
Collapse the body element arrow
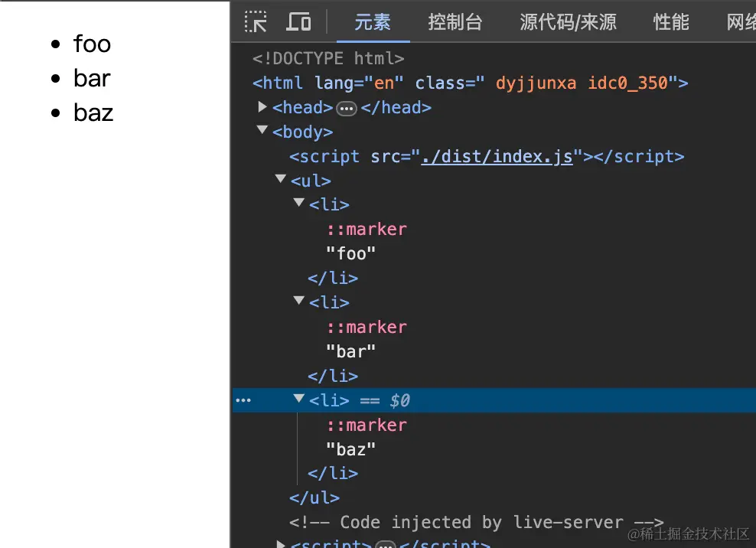262,130
